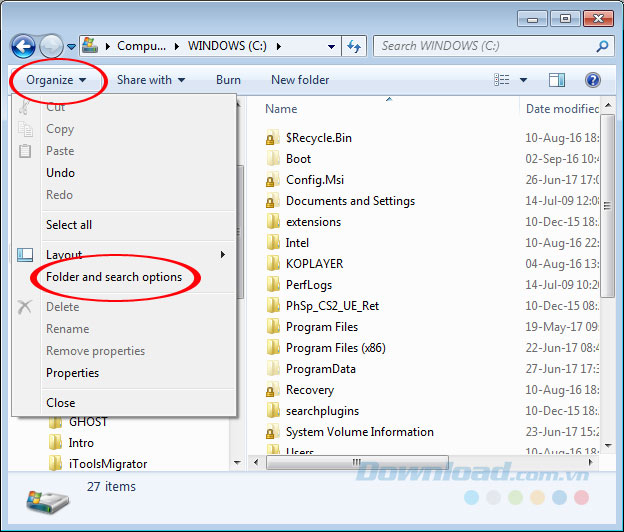The width and height of the screenshot is (624, 532).
Task: Click the drive icon in details pane
Action: coord(47,501)
